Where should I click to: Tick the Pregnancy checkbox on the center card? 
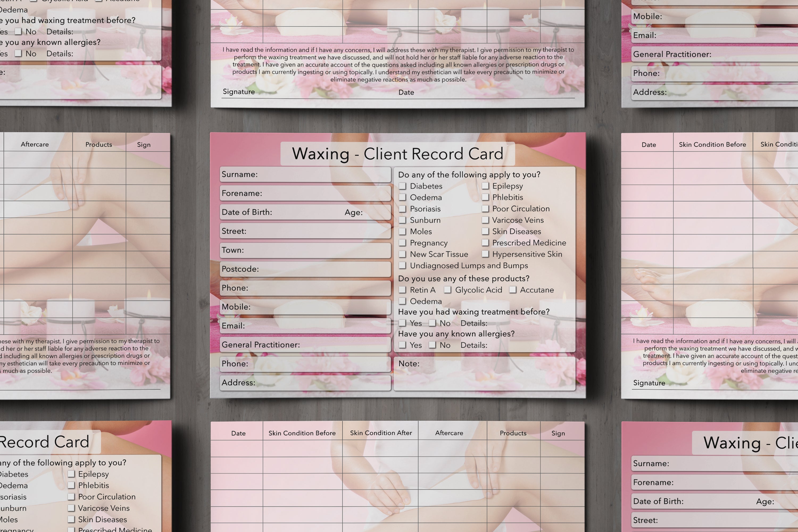402,243
